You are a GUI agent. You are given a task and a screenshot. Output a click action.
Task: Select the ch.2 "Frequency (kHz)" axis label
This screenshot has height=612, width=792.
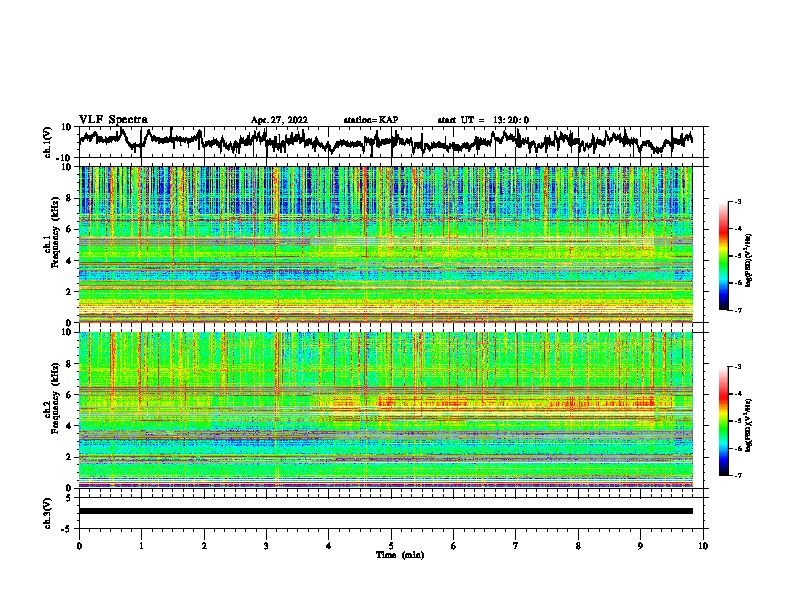[x=56, y=398]
